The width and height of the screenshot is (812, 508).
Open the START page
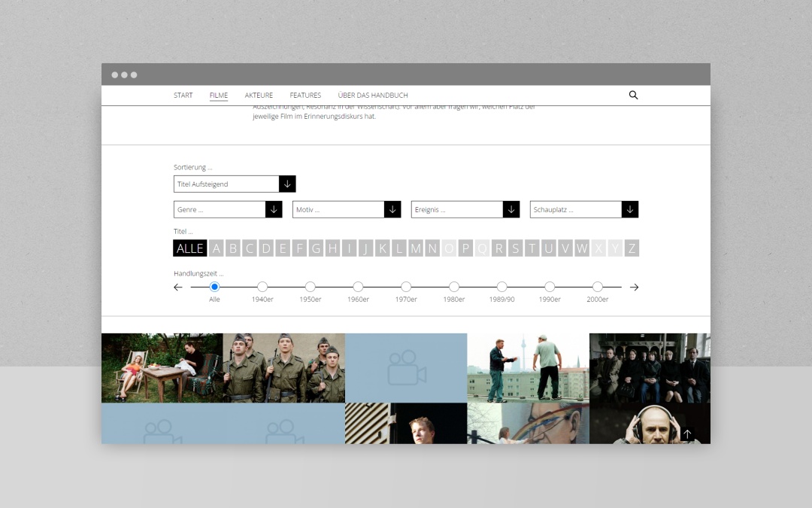click(x=183, y=96)
